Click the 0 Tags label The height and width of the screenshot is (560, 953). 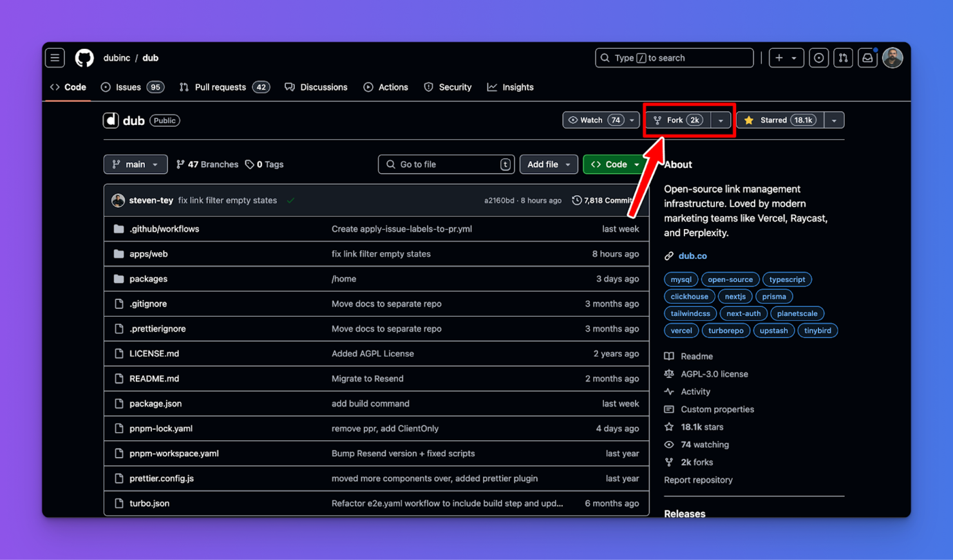(264, 164)
